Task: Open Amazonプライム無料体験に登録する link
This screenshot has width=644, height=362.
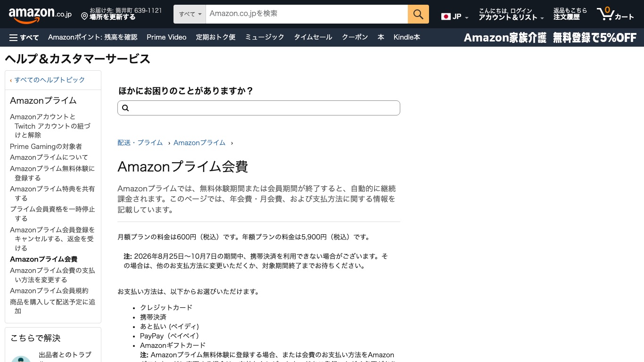Action: point(52,173)
